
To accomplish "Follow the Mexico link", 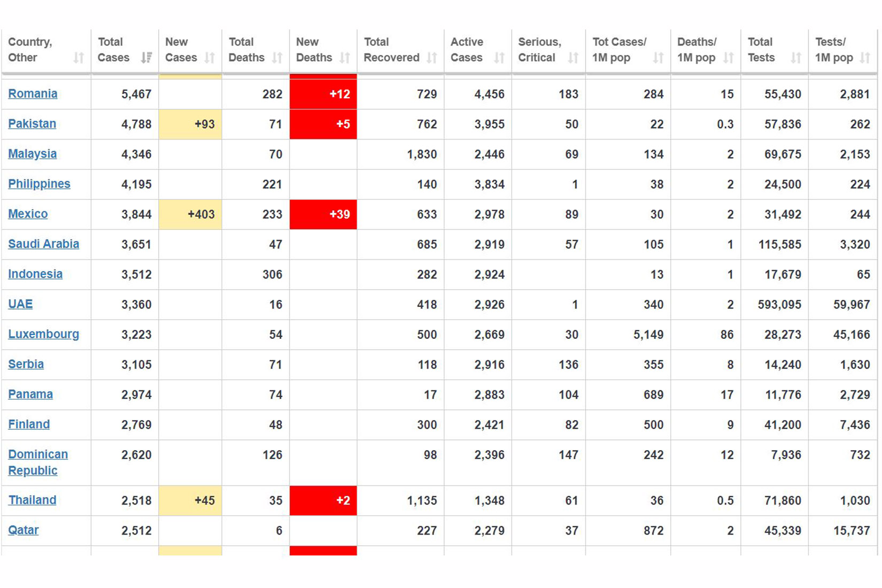I will click(28, 214).
